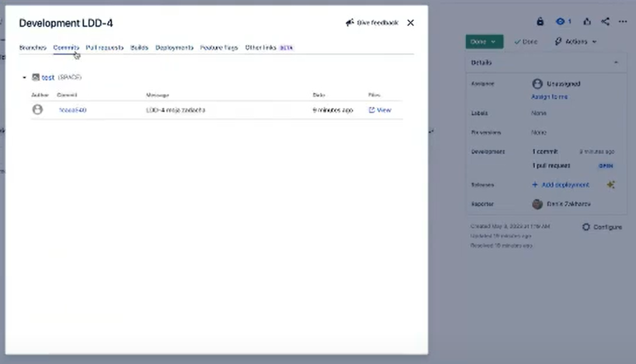Give a like with the thumbs up icon
Screen dimensions: 636x364
pos(587,22)
